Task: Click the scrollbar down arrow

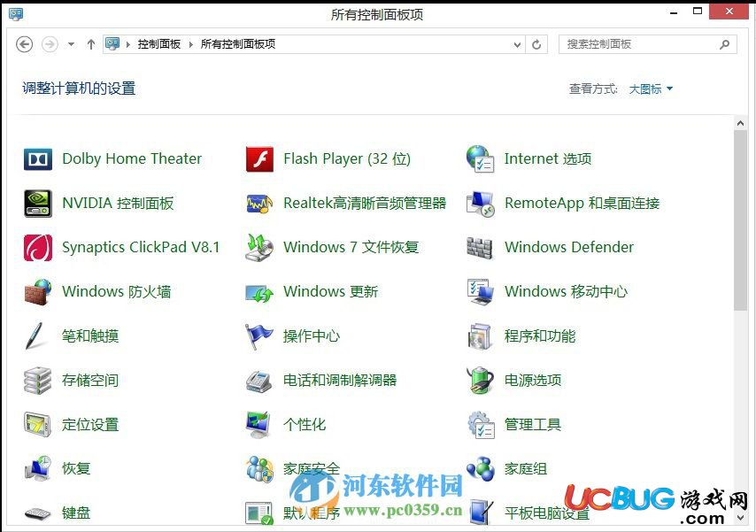Action: pos(741,518)
